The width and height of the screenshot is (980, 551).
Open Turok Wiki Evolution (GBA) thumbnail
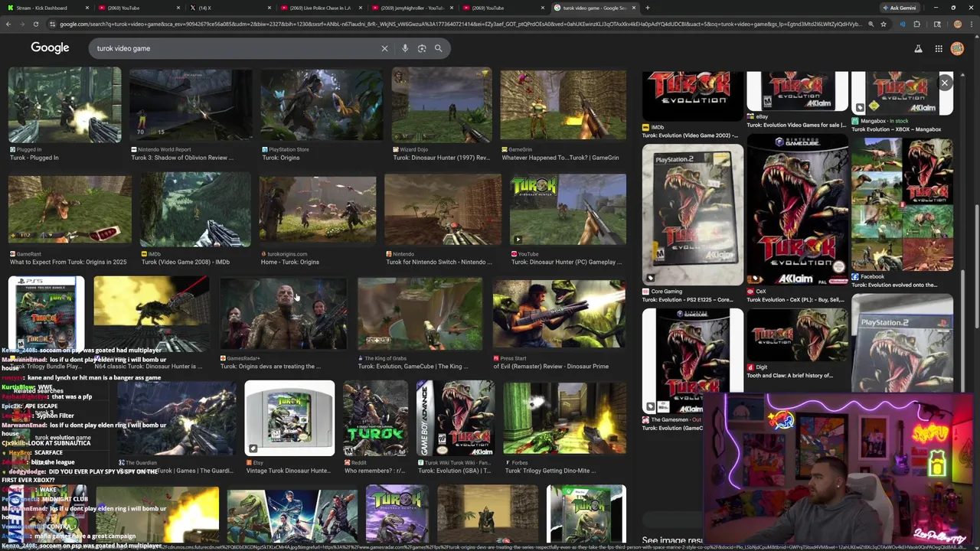[x=456, y=418]
